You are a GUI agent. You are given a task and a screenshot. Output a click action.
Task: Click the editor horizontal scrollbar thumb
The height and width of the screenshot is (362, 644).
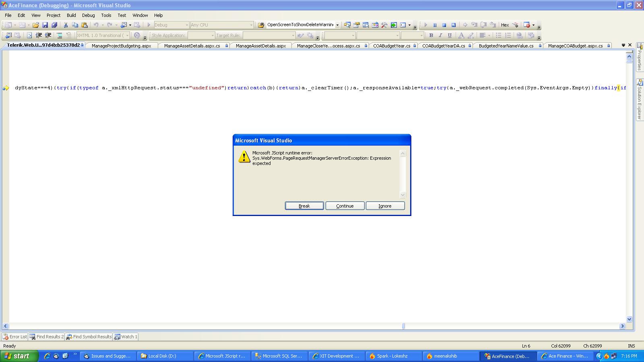403,326
